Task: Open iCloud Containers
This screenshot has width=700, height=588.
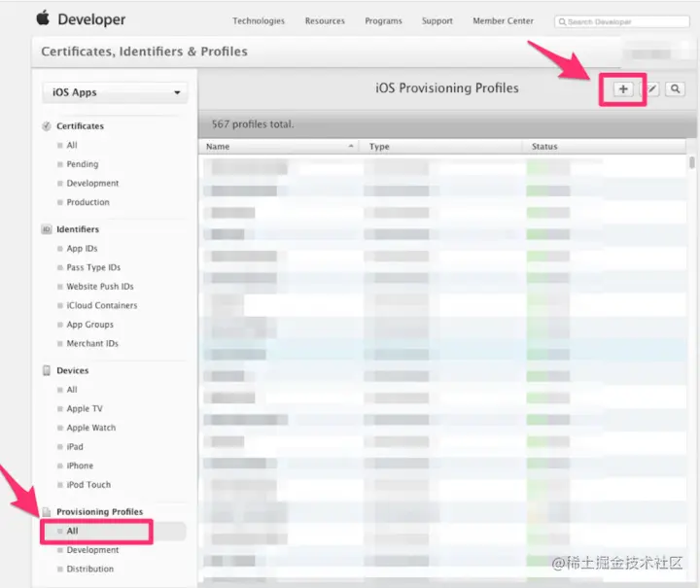Action: click(x=102, y=305)
